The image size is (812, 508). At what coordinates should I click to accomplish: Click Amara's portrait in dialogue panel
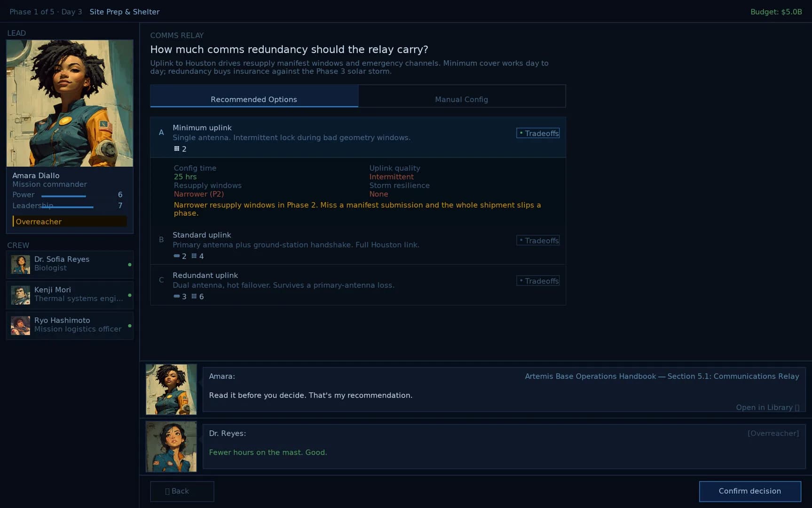[171, 389]
